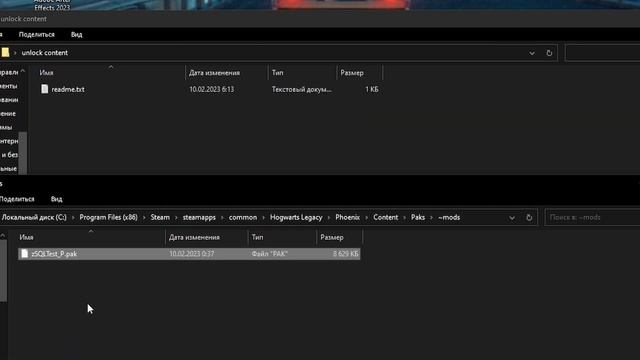
Task: Expand chevron after Hogwarts Legacy breadcrumb
Action: click(x=329, y=218)
